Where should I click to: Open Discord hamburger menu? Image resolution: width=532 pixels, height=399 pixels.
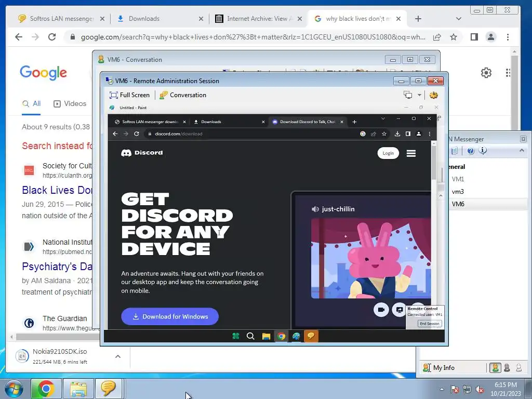tap(411, 153)
